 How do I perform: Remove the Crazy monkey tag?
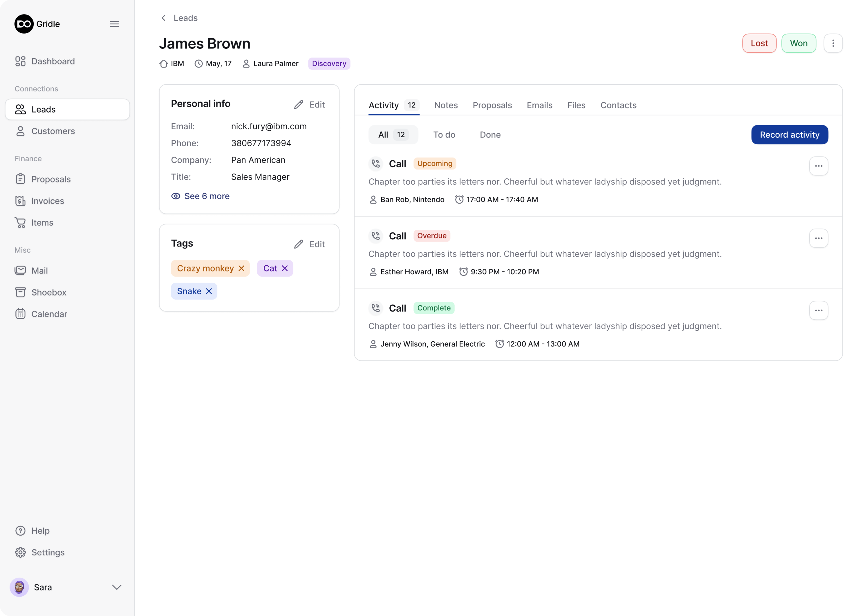pos(241,269)
